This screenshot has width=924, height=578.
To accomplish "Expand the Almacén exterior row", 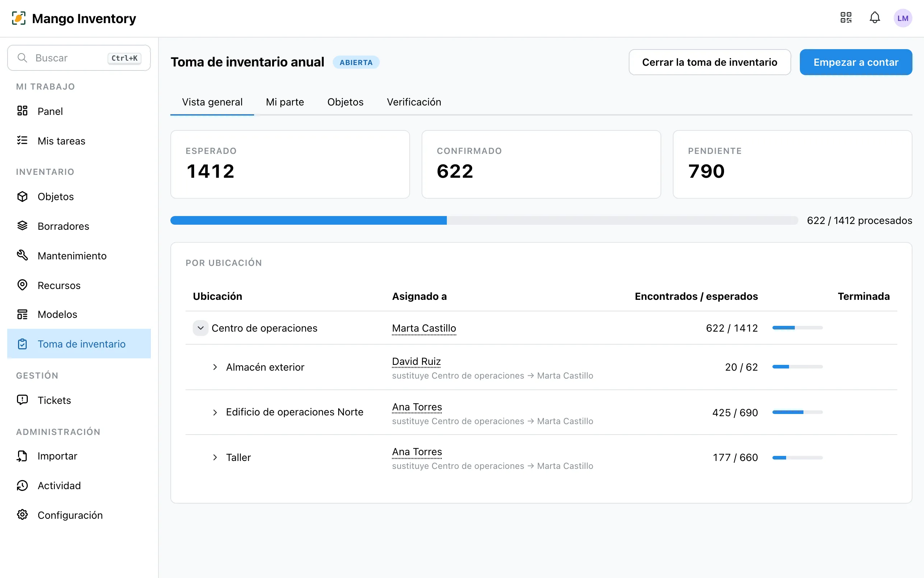I will pyautogui.click(x=215, y=367).
